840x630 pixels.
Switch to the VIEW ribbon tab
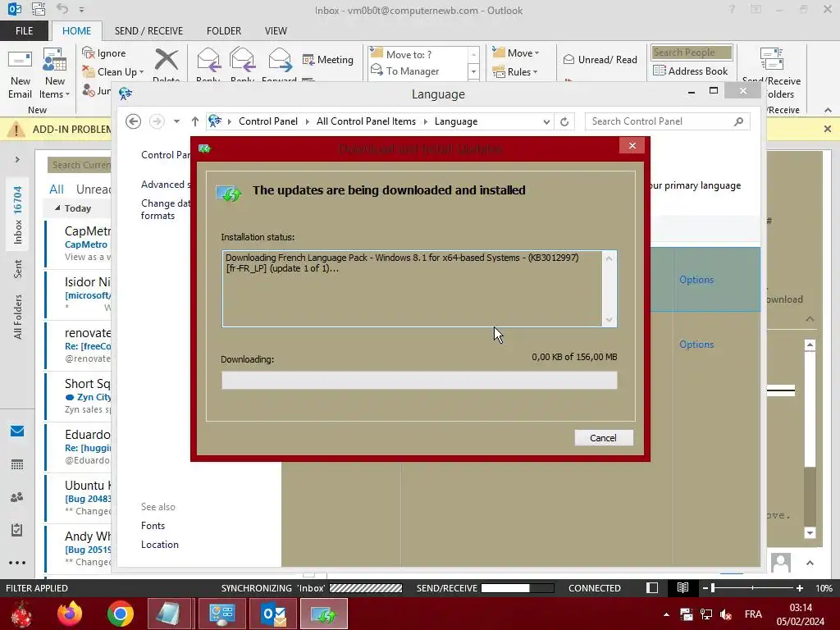point(276,30)
